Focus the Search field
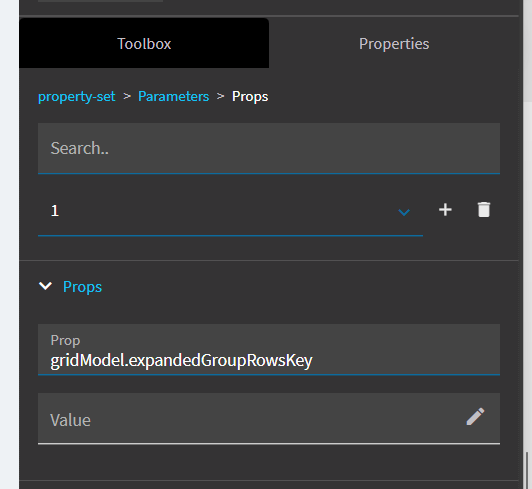The height and width of the screenshot is (489, 532). tap(269, 148)
